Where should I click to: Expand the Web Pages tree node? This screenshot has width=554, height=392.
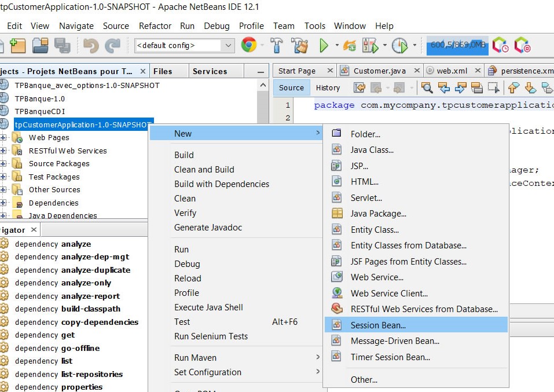tap(3, 137)
